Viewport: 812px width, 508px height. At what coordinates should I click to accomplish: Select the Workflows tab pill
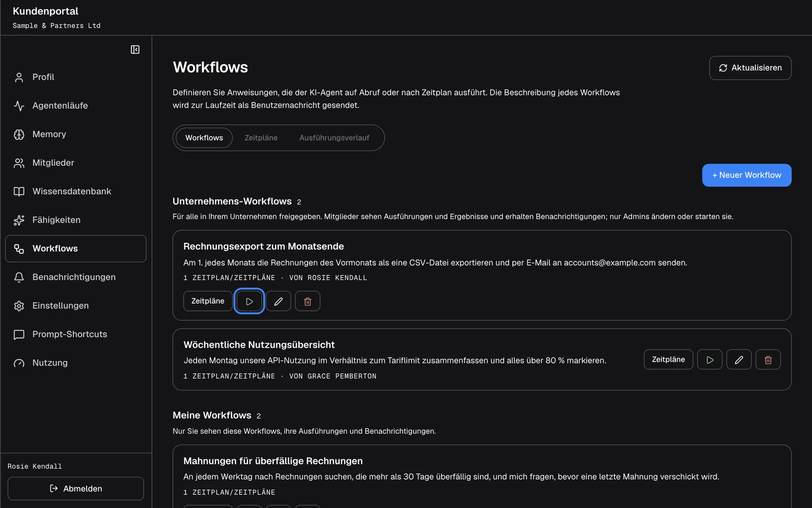point(204,138)
